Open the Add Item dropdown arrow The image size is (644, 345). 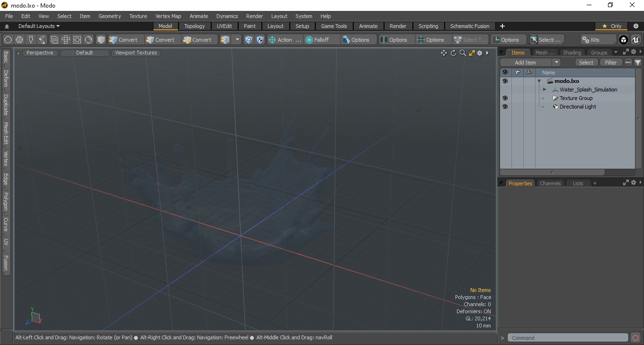[556, 63]
